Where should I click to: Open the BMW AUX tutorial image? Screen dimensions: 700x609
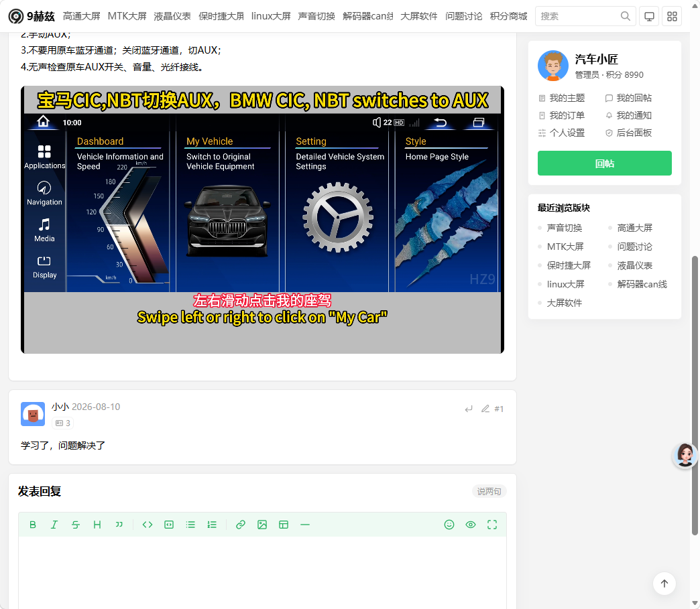point(263,220)
